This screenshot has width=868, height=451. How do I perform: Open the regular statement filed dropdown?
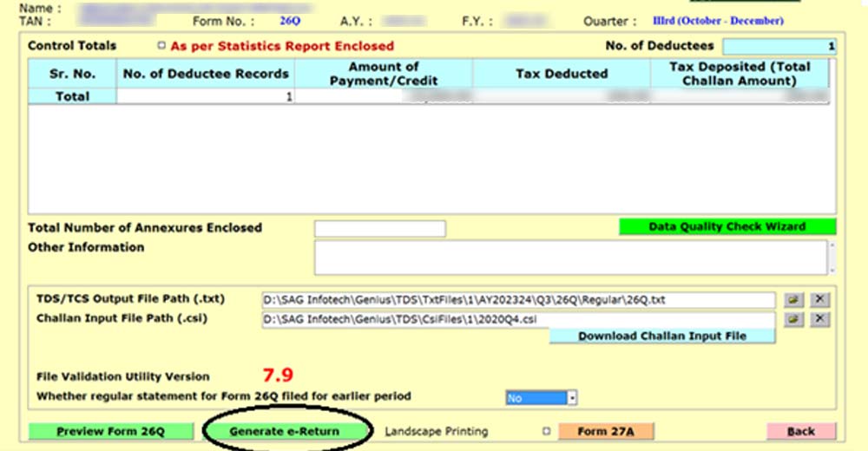[572, 398]
